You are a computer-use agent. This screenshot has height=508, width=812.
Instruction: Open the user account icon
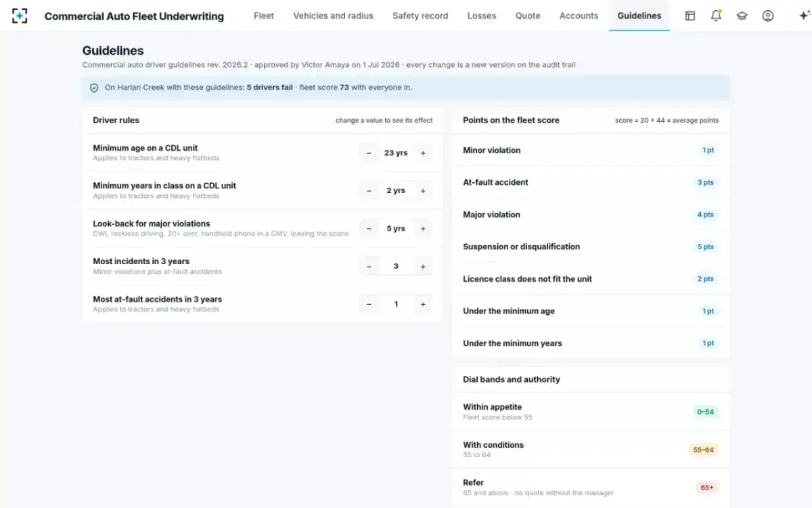point(767,16)
